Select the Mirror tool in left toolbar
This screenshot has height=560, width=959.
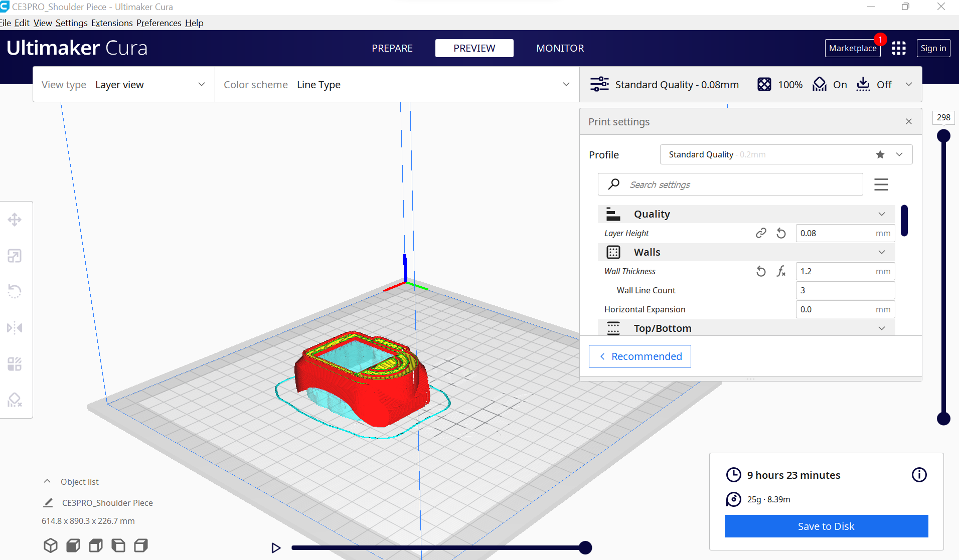[x=15, y=328]
